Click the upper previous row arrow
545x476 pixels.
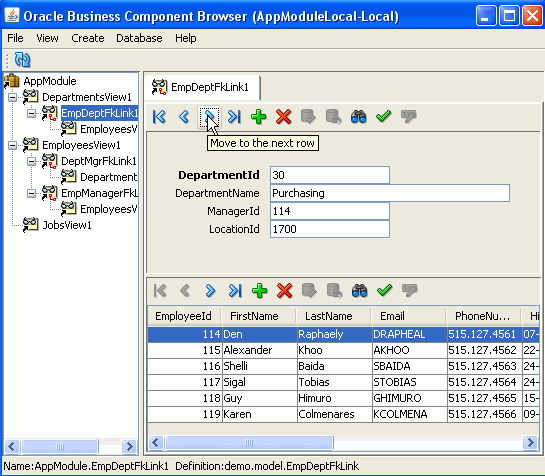184,117
